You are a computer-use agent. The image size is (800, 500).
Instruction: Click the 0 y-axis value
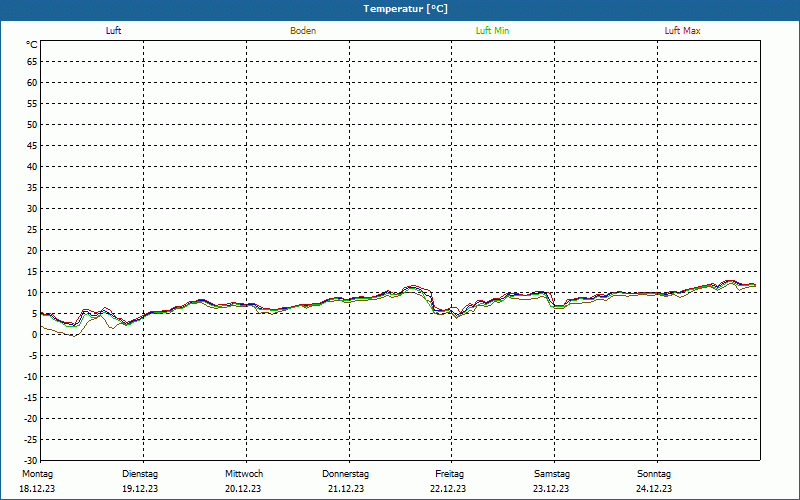(x=35, y=335)
